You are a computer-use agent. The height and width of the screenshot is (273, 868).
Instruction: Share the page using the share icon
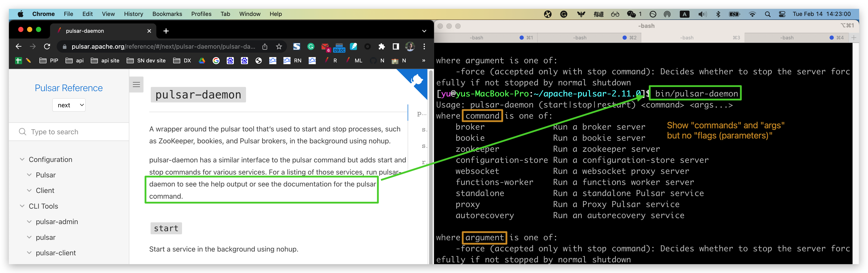265,46
